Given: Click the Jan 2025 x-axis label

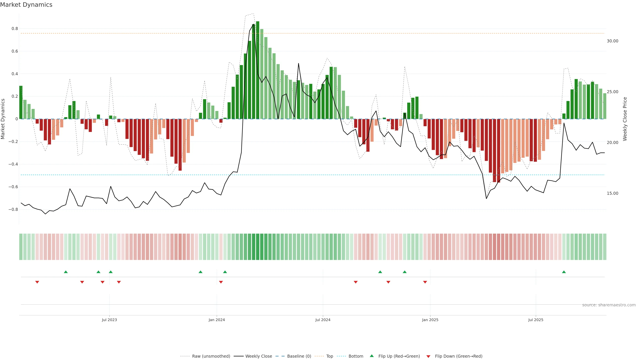Looking at the screenshot, I should coord(430,320).
